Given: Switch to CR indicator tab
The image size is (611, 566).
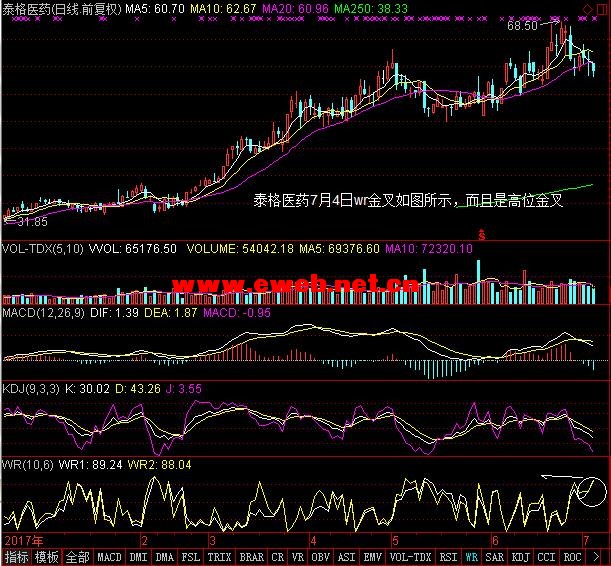Looking at the screenshot, I should pos(277,557).
